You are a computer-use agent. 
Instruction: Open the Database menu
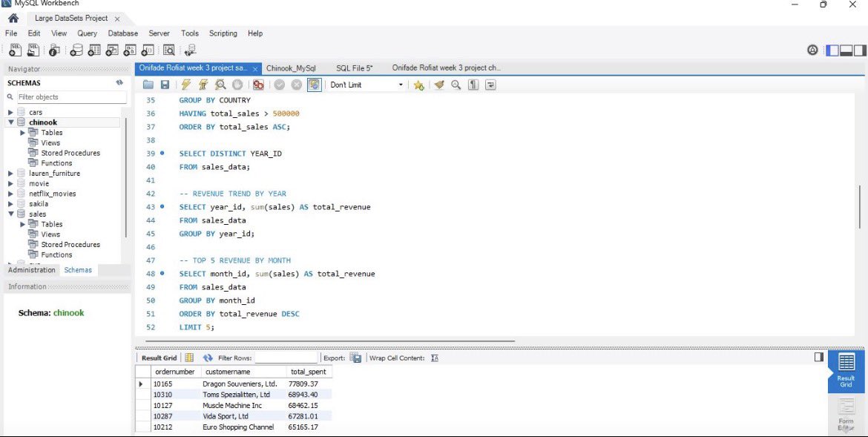[123, 33]
